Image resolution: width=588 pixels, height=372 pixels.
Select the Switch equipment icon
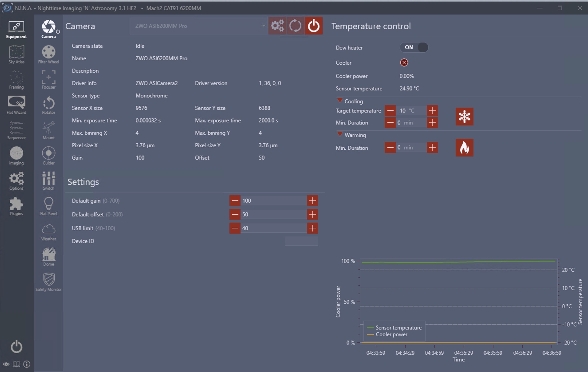coord(49,181)
